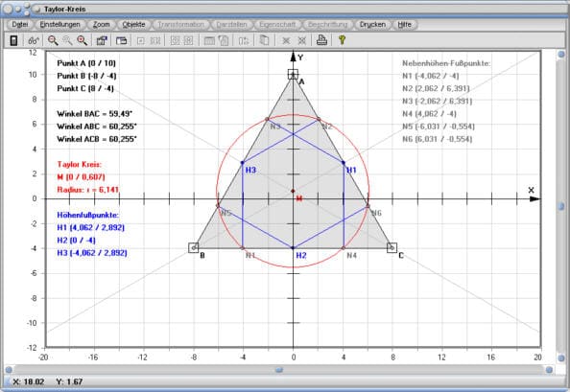Click the greyed default zoom magnifier
Screen dimensions: 570x392
[x=67, y=40]
